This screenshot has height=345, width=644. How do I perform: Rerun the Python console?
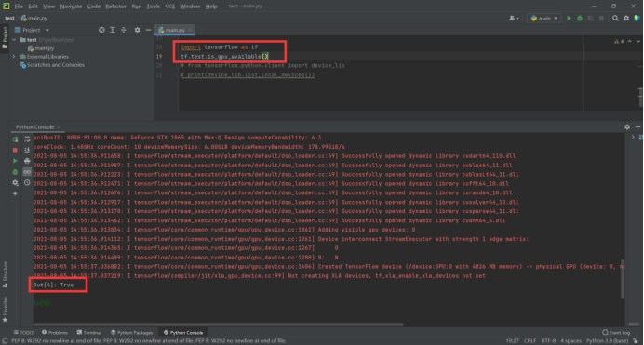click(x=15, y=139)
